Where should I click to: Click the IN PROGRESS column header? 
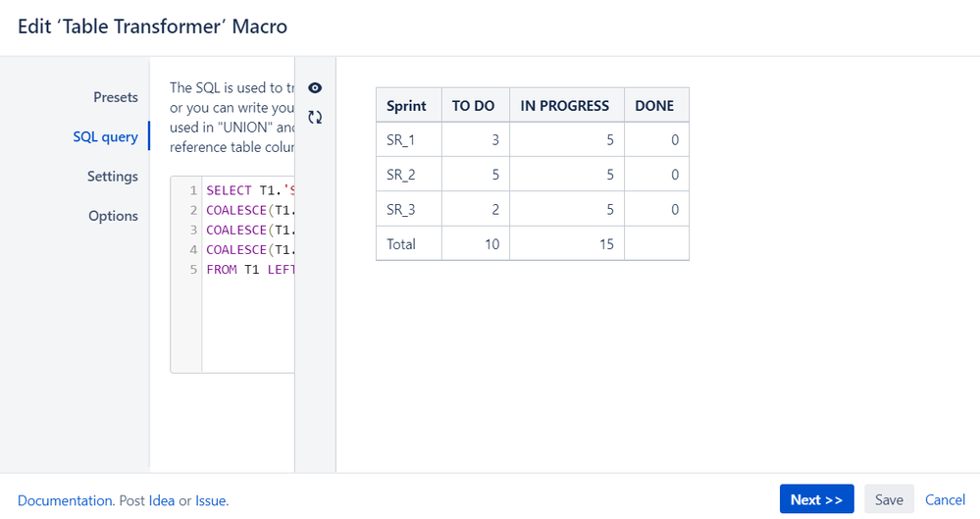[565, 105]
